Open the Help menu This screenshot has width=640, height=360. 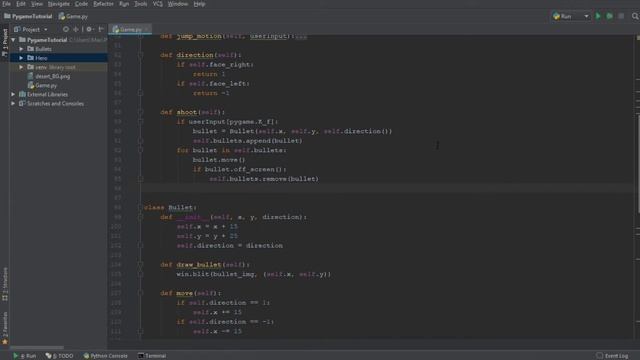tap(199, 4)
